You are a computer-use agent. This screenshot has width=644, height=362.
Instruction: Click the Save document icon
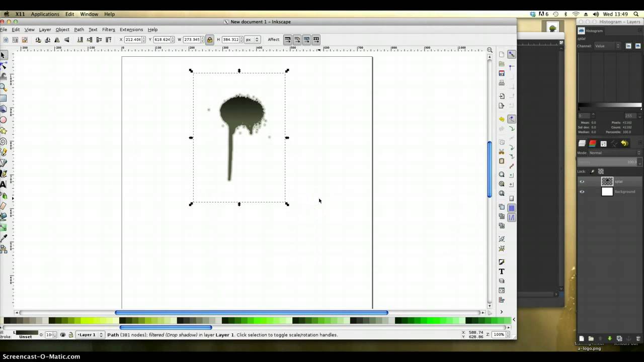point(502,73)
